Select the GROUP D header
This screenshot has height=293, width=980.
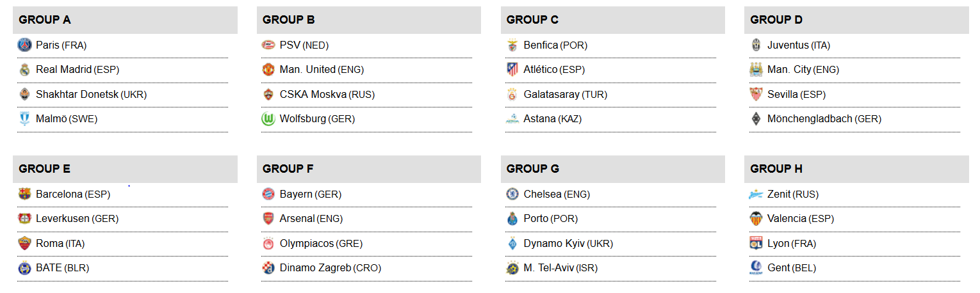click(x=776, y=20)
